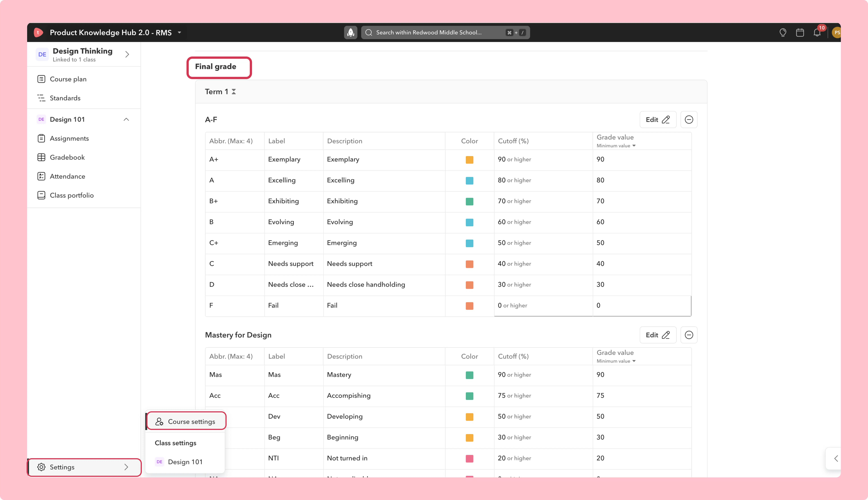This screenshot has height=500, width=868.
Task: Click the Assignments sidebar icon
Action: point(41,138)
